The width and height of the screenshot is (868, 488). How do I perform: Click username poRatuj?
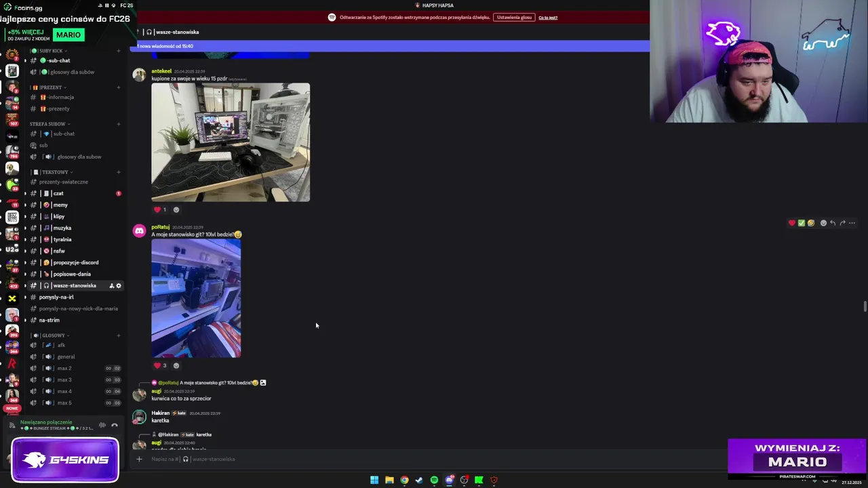coord(161,227)
